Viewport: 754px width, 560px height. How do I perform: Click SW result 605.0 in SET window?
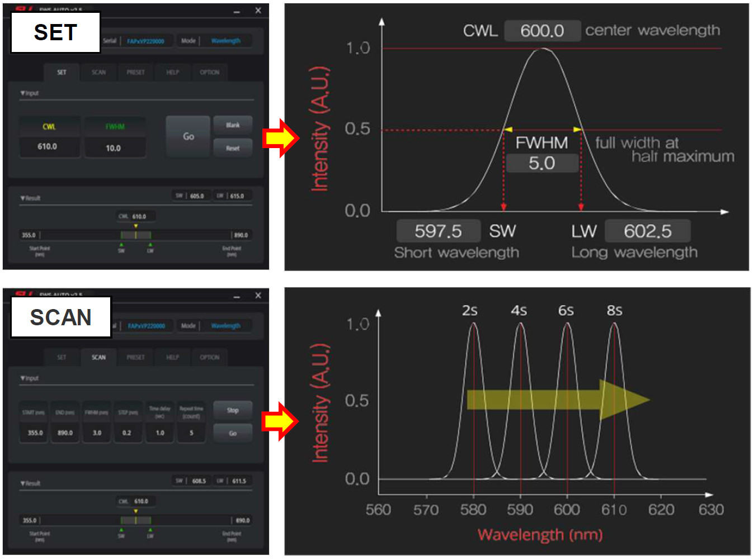[191, 196]
